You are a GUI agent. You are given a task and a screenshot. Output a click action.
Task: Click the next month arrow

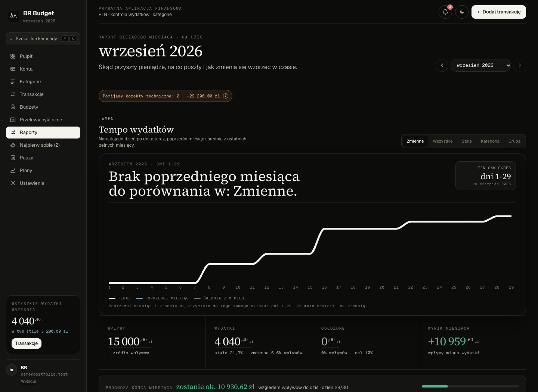pos(520,65)
